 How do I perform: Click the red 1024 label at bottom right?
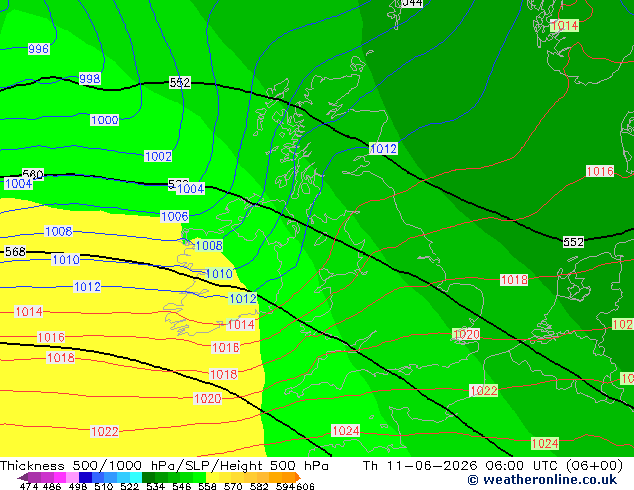(545, 444)
